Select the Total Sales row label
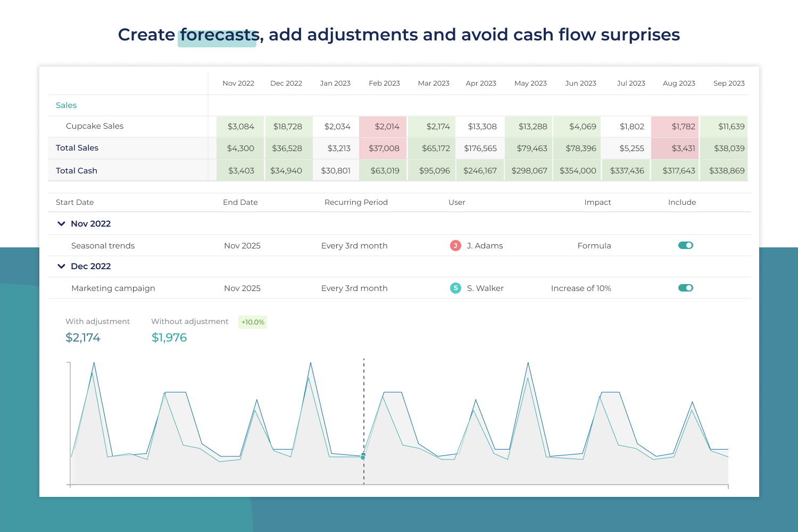Screen dimensions: 798x532 click(x=77, y=148)
